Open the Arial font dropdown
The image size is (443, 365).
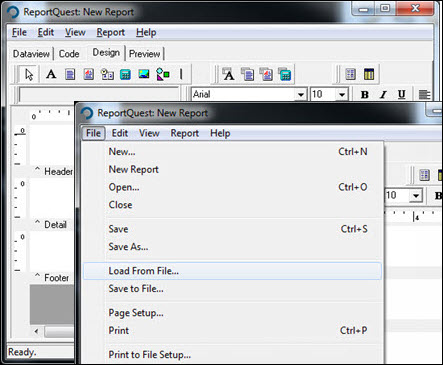tap(301, 95)
